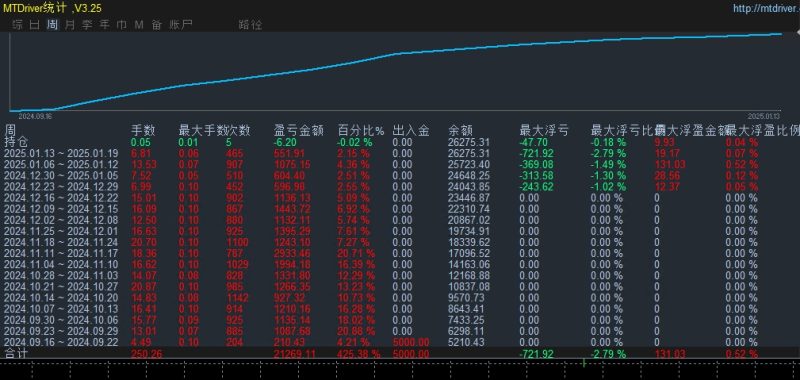Image resolution: width=800 pixels, height=380 pixels.
Task: Open the 币 symbol tab
Action: tap(122, 24)
